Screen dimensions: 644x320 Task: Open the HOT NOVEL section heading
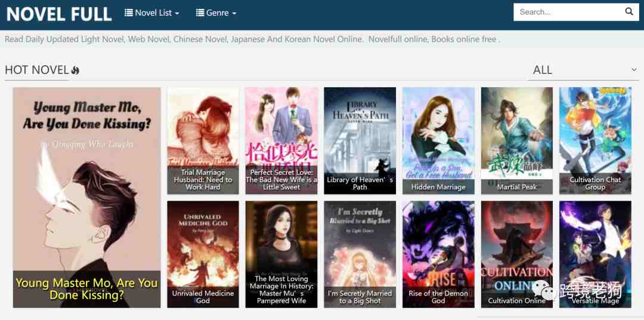(36, 70)
